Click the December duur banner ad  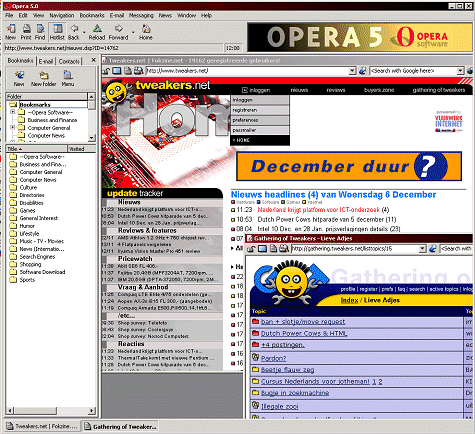[349, 166]
